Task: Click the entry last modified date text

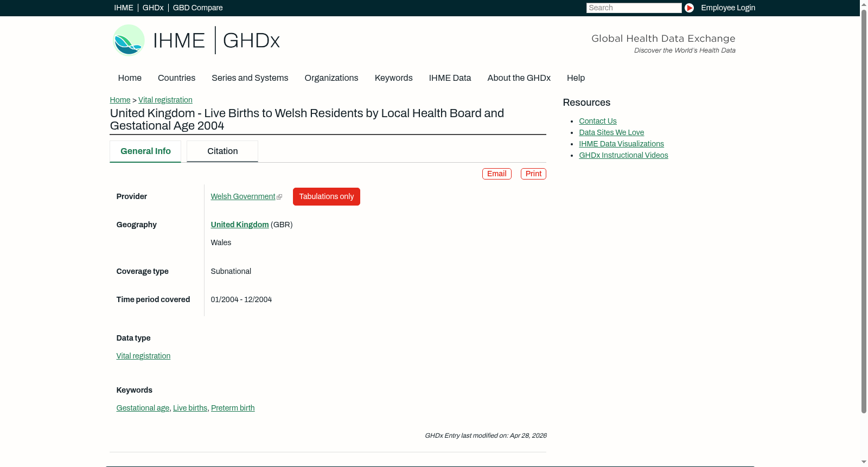Action: point(486,436)
